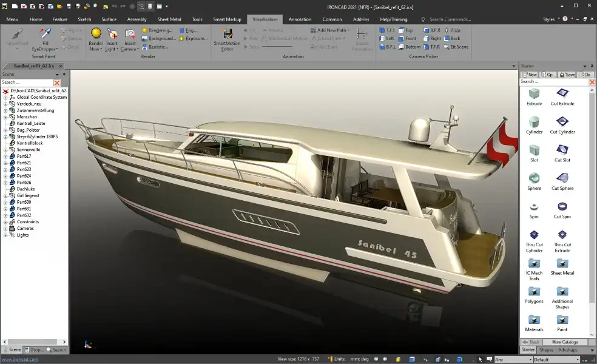Click the More Catalogs button
The width and height of the screenshot is (597, 364).
(565, 342)
